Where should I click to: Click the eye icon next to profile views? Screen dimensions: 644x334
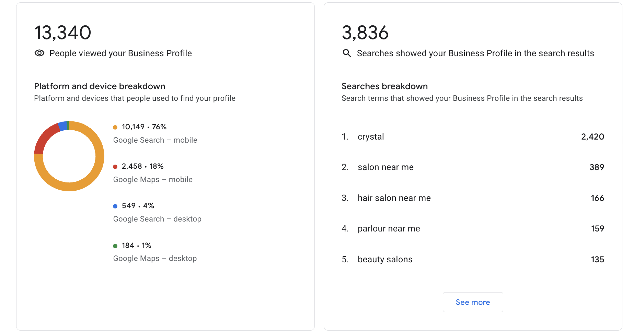click(x=39, y=53)
